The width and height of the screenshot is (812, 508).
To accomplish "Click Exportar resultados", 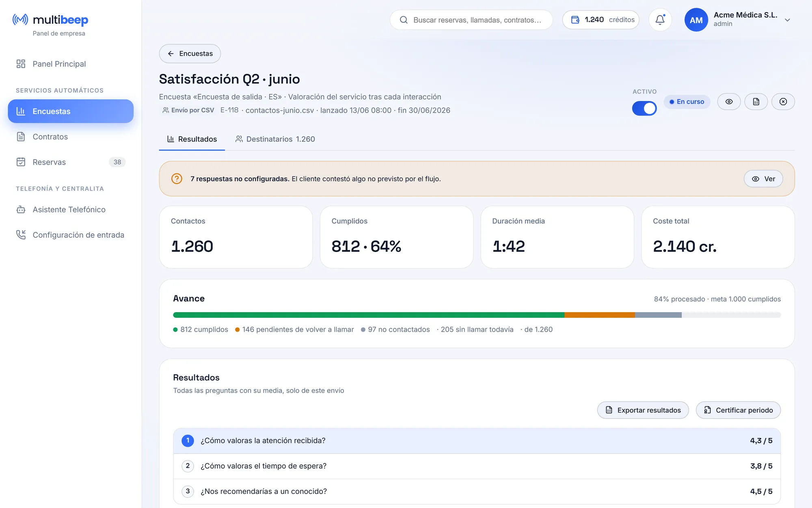I will pyautogui.click(x=643, y=410).
